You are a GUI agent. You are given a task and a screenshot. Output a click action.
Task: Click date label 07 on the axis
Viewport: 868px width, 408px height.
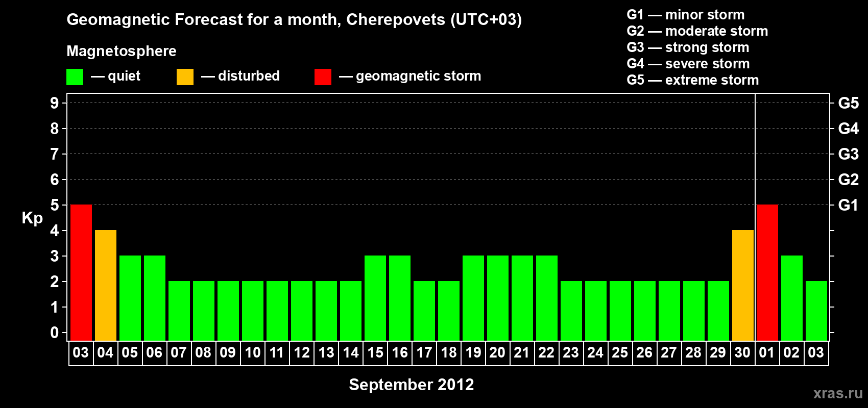pos(179,353)
